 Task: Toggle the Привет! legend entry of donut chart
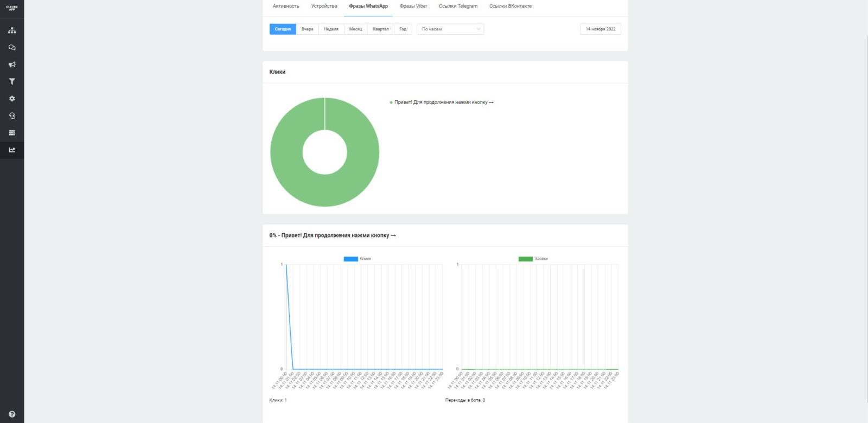pyautogui.click(x=442, y=102)
